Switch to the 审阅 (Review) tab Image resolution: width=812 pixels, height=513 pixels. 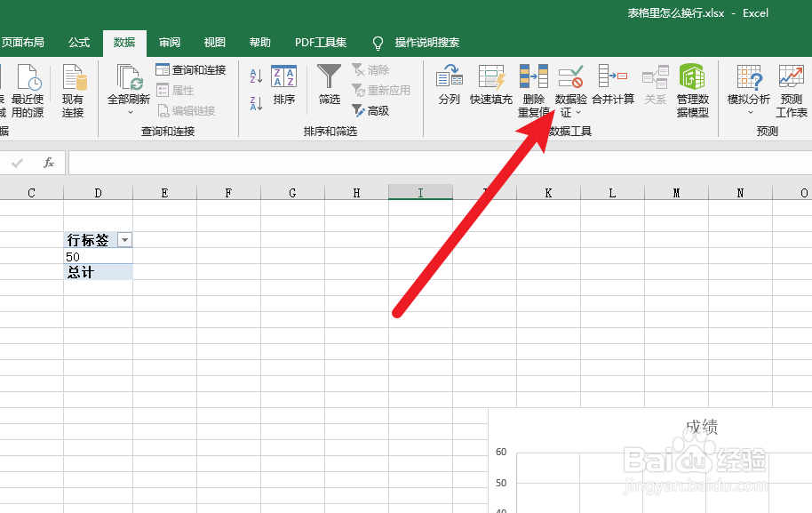click(x=169, y=42)
